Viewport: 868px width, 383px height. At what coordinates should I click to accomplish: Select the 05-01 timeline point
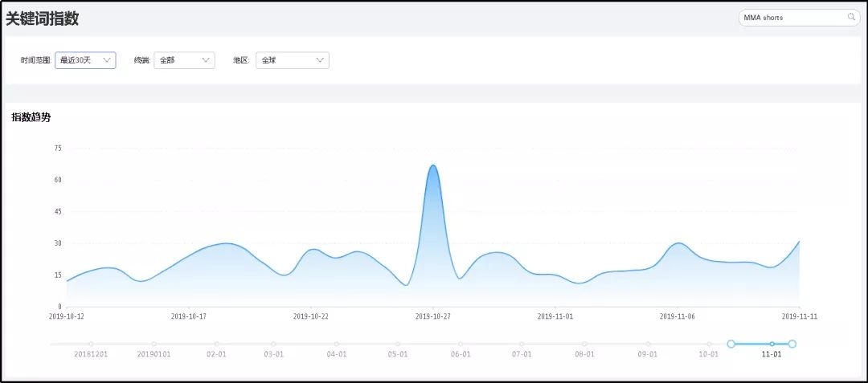click(x=398, y=344)
